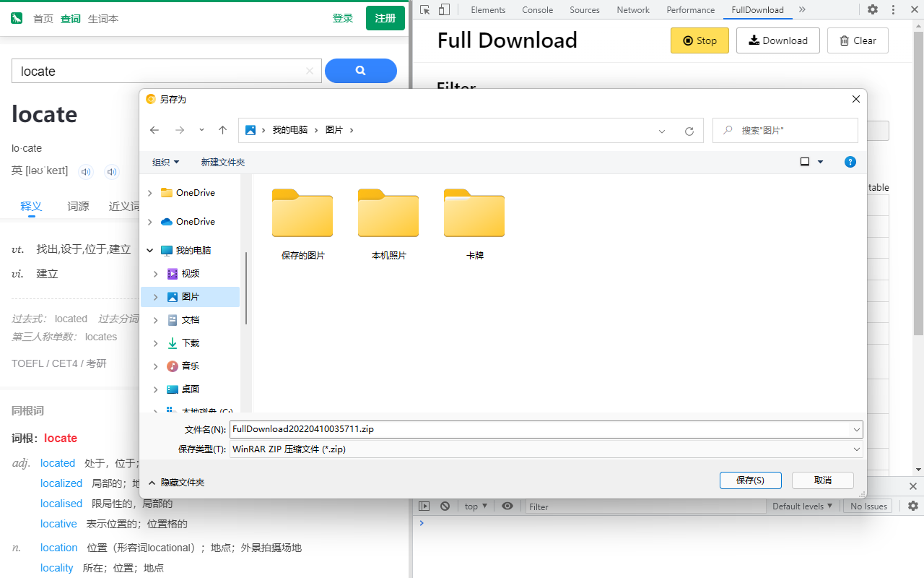Open the Default levels dropdown

coord(803,506)
